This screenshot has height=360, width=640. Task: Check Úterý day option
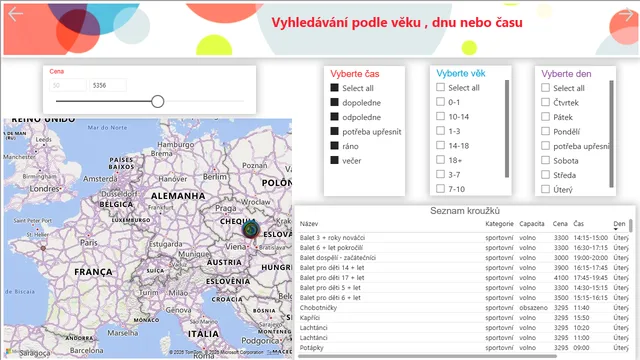pyautogui.click(x=545, y=189)
